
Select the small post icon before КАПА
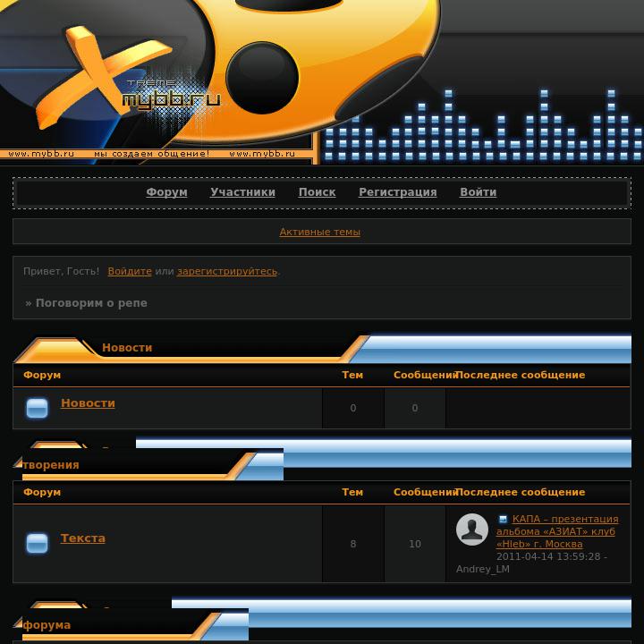503,519
